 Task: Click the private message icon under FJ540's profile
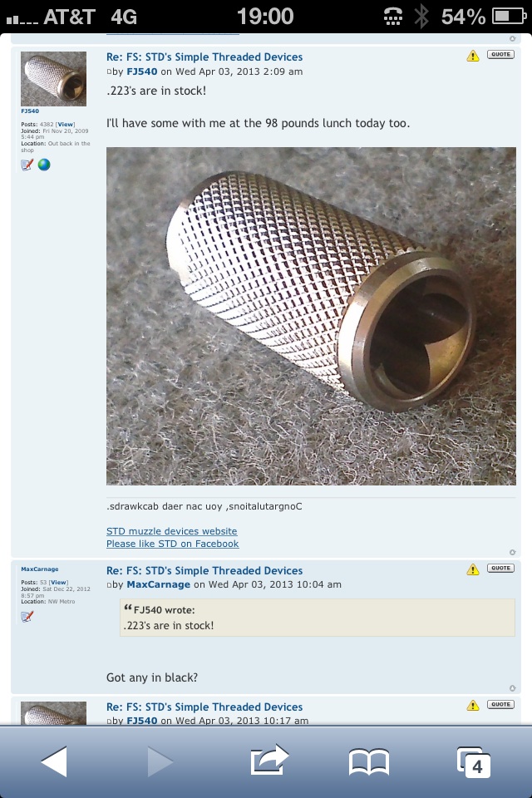point(27,165)
